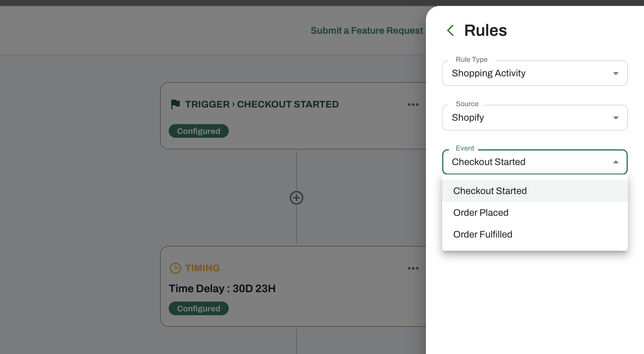Click the Configured badge on the Trigger card
This screenshot has height=354, width=644.
pos(198,131)
